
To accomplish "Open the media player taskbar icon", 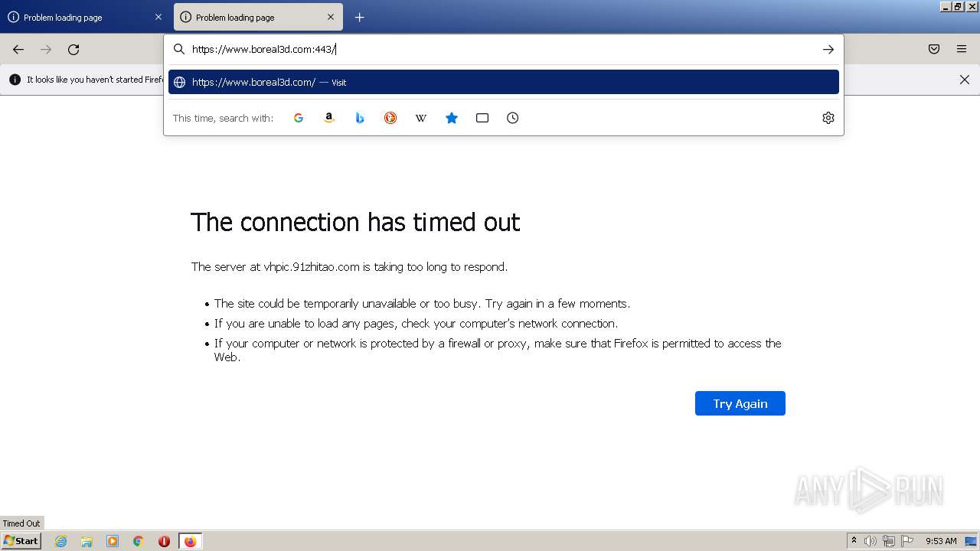I will [113, 541].
